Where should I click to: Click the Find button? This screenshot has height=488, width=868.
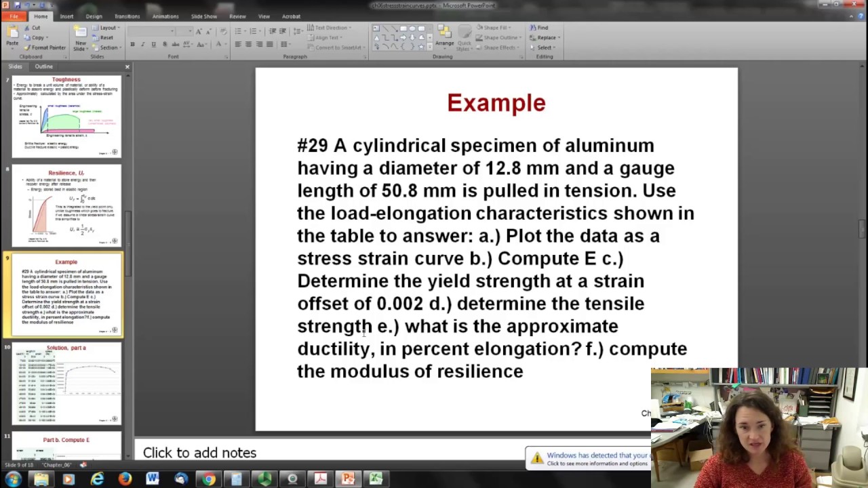[x=539, y=28]
